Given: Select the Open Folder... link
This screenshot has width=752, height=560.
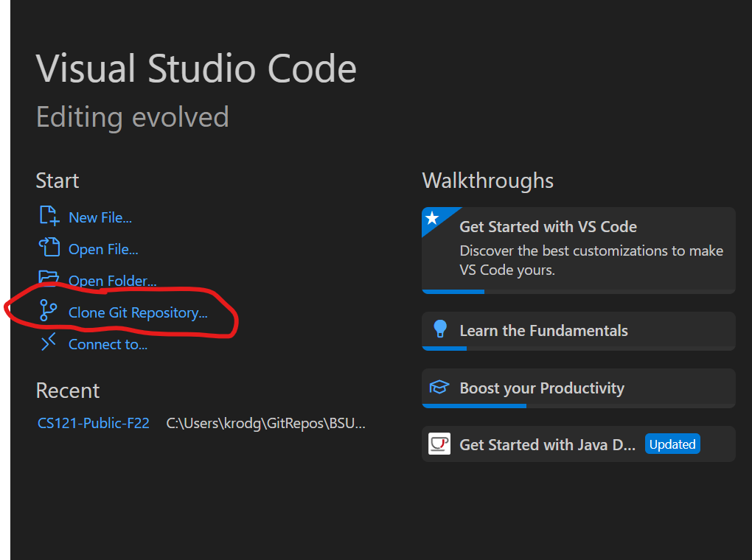Looking at the screenshot, I should point(112,281).
